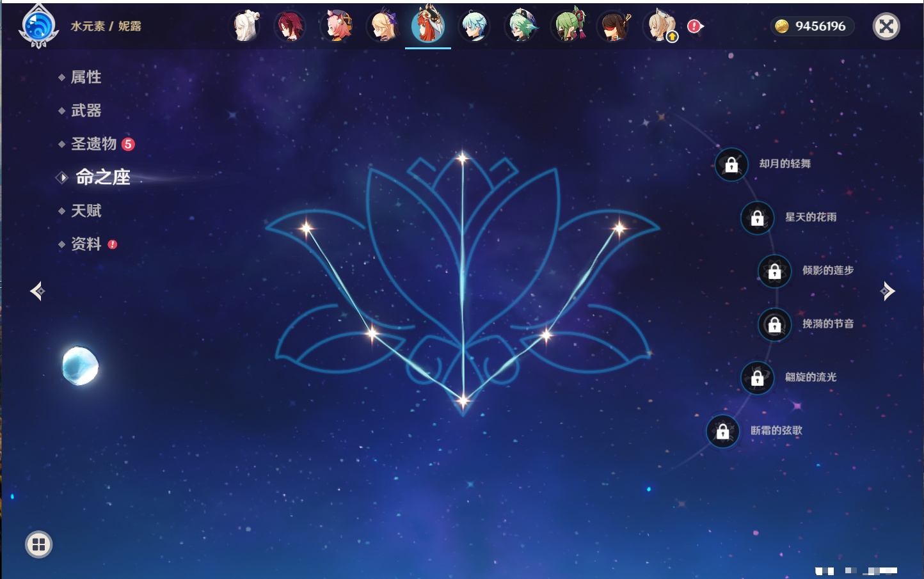924x579 pixels.
Task: Click the 挽漪的节音 constellation label
Action: 828,324
